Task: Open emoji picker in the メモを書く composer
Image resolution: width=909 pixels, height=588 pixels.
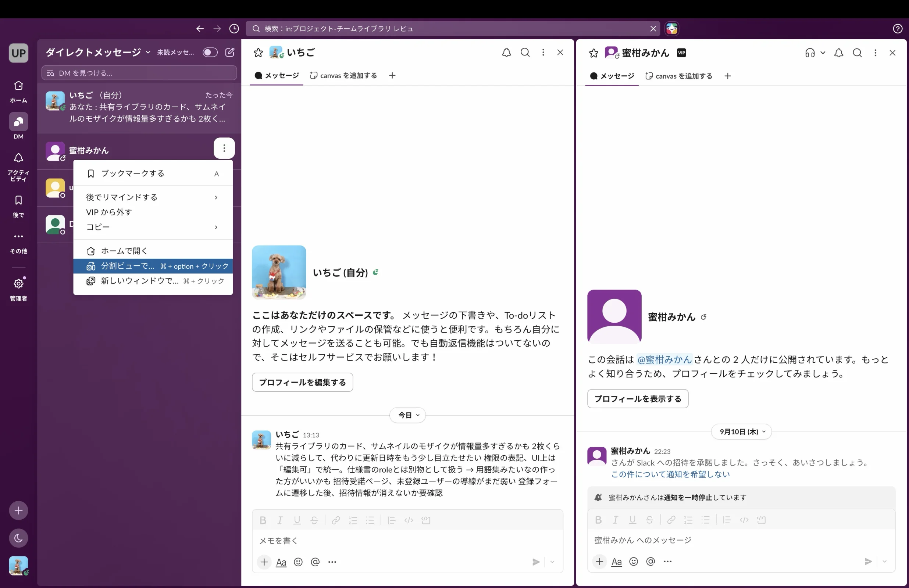Action: coord(298,562)
